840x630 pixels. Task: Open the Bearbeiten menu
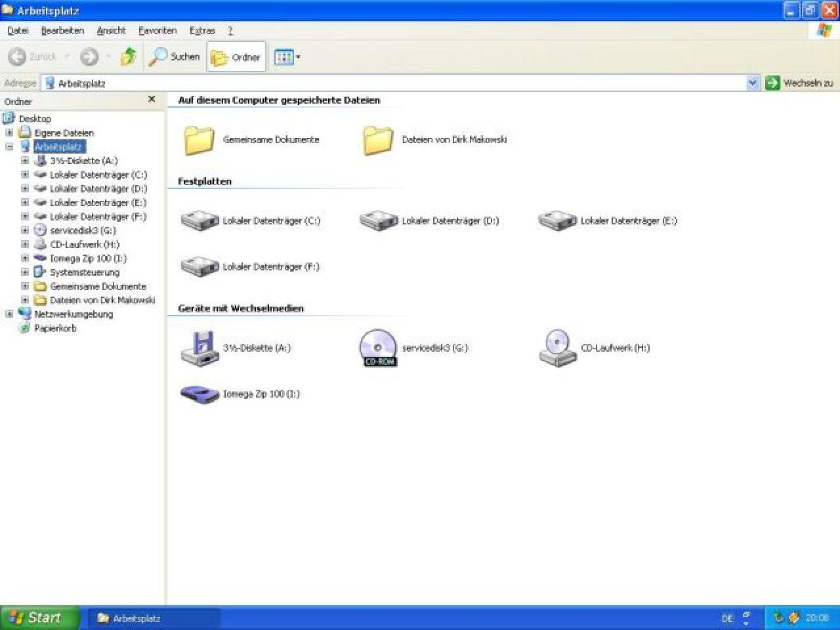(62, 31)
